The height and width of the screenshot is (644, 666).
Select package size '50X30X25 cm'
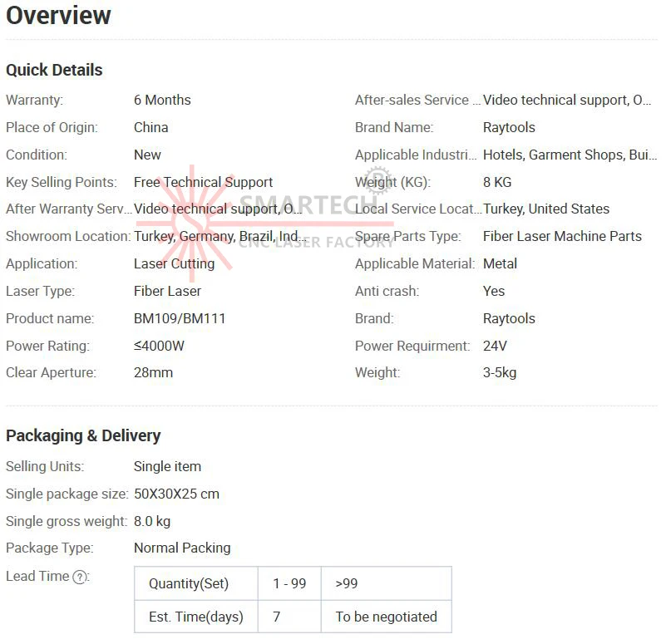(x=176, y=494)
